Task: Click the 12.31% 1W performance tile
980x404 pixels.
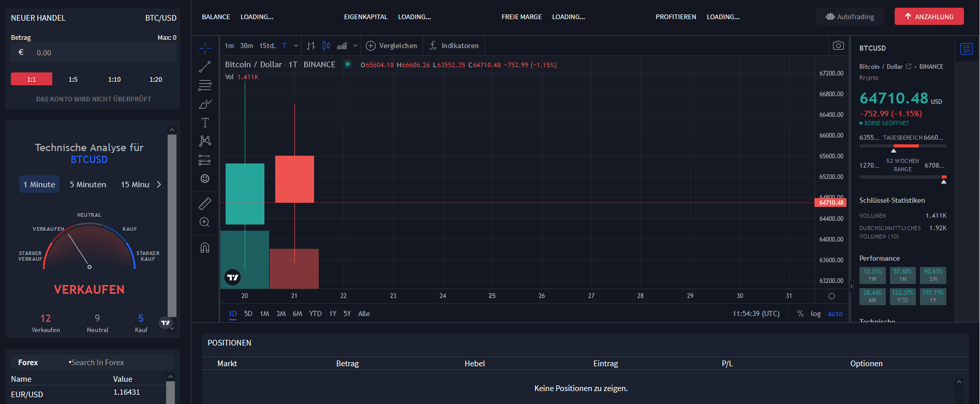Action: [x=872, y=275]
